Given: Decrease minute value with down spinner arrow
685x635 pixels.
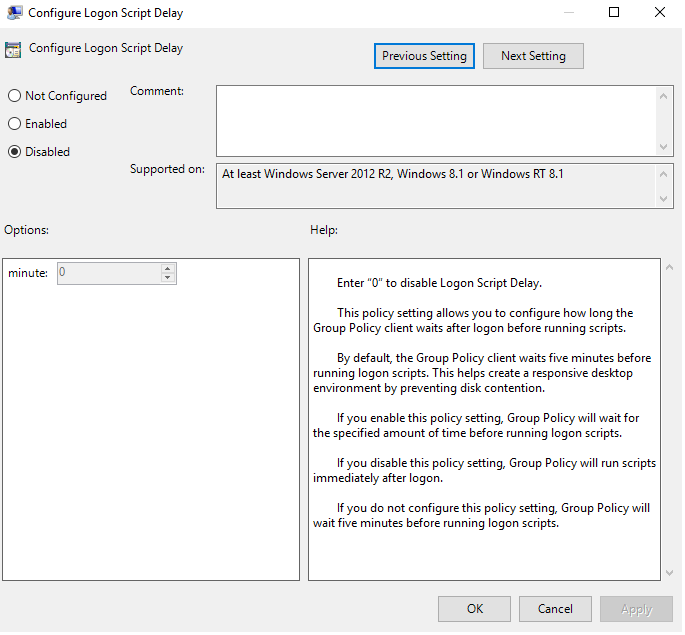Looking at the screenshot, I should click(x=168, y=278).
